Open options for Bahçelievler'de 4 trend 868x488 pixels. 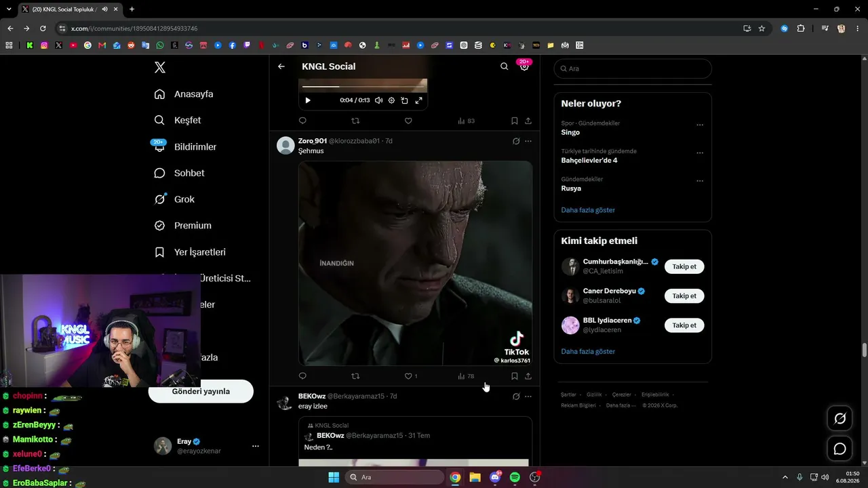pyautogui.click(x=700, y=153)
